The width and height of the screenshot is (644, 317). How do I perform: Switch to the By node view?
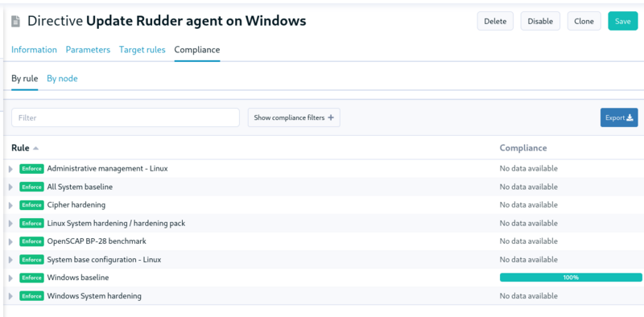[62, 78]
